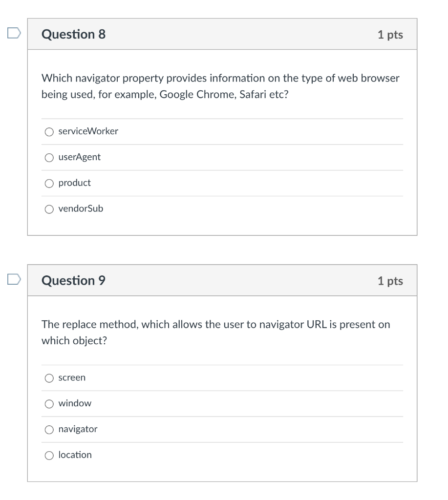Select the window radio button

(x=49, y=403)
